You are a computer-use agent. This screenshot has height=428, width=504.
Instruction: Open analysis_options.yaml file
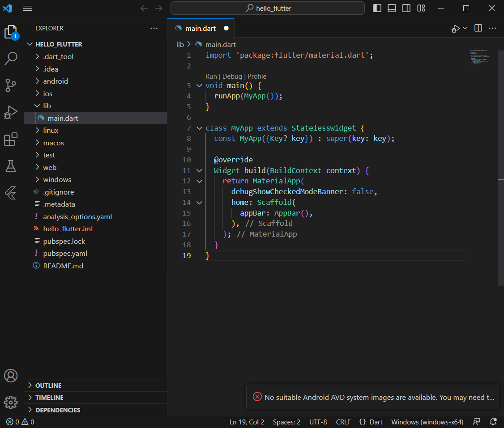click(x=95, y=217)
